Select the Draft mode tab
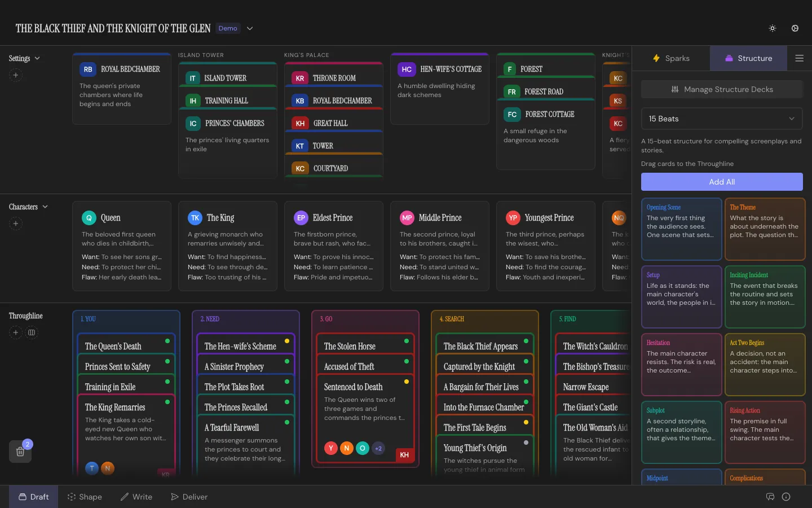The height and width of the screenshot is (508, 812). click(33, 497)
